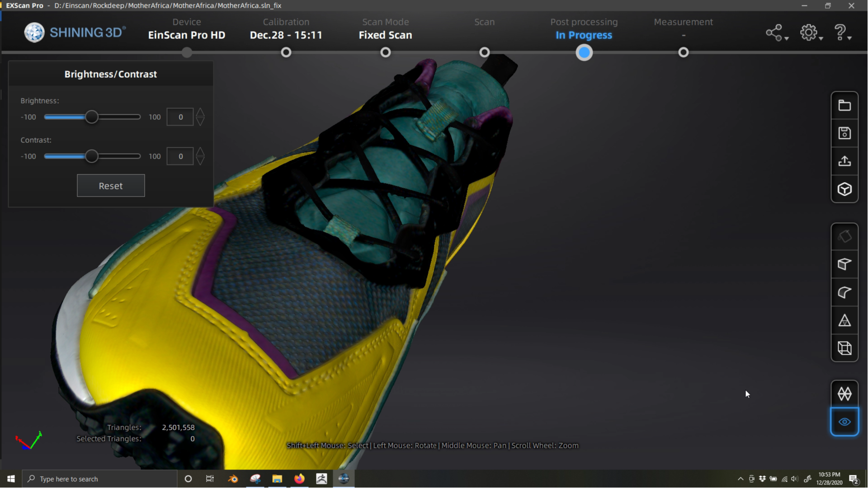This screenshot has height=488, width=868.
Task: Click the double-triangle mesh icon
Action: tap(844, 394)
